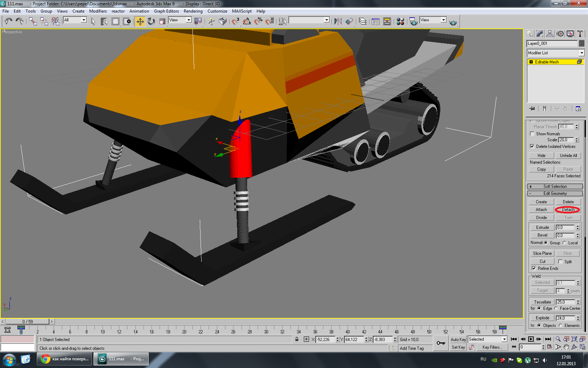Click the Undo arrow in the main toolbar
Viewport: 588px width, 368px height.
click(8, 21)
